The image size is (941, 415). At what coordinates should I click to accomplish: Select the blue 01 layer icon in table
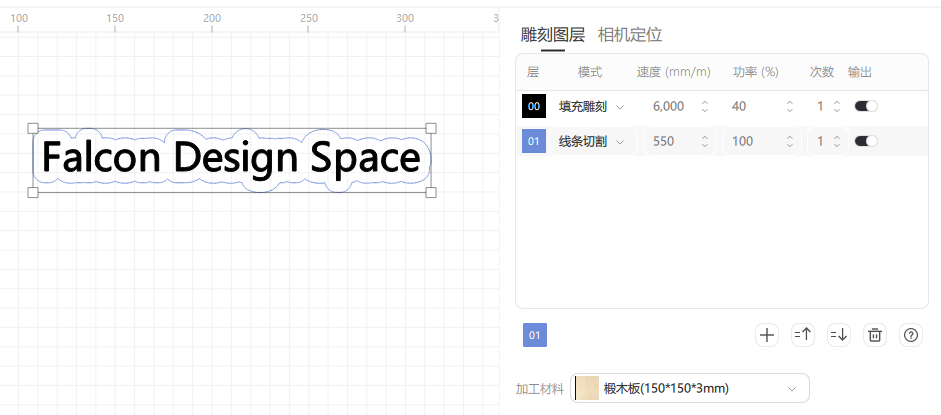pyautogui.click(x=534, y=141)
